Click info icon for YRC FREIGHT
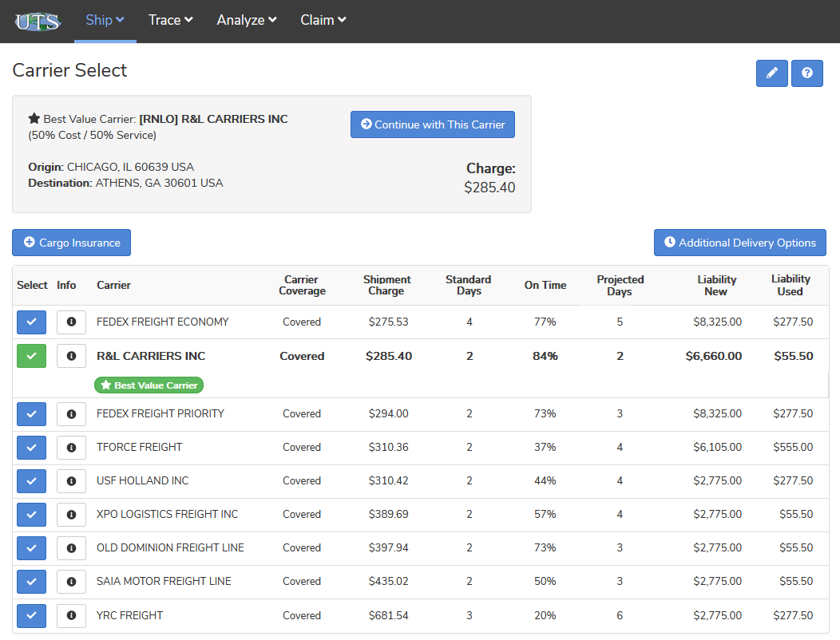Image resolution: width=840 pixels, height=640 pixels. [71, 615]
